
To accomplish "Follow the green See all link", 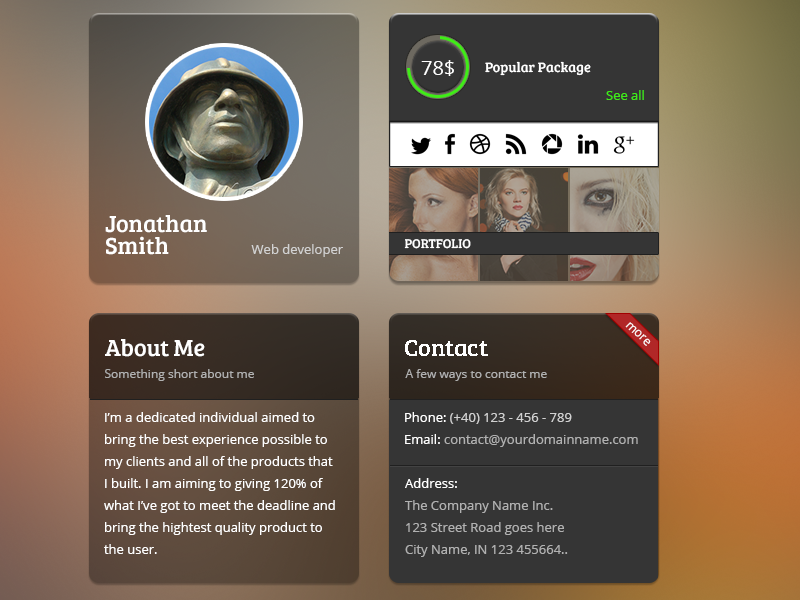I will tap(624, 95).
